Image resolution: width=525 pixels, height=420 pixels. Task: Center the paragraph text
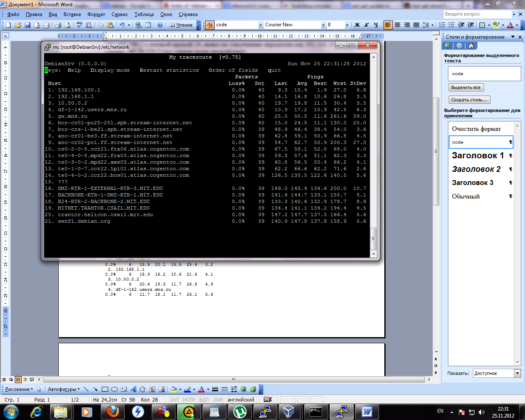point(397,25)
